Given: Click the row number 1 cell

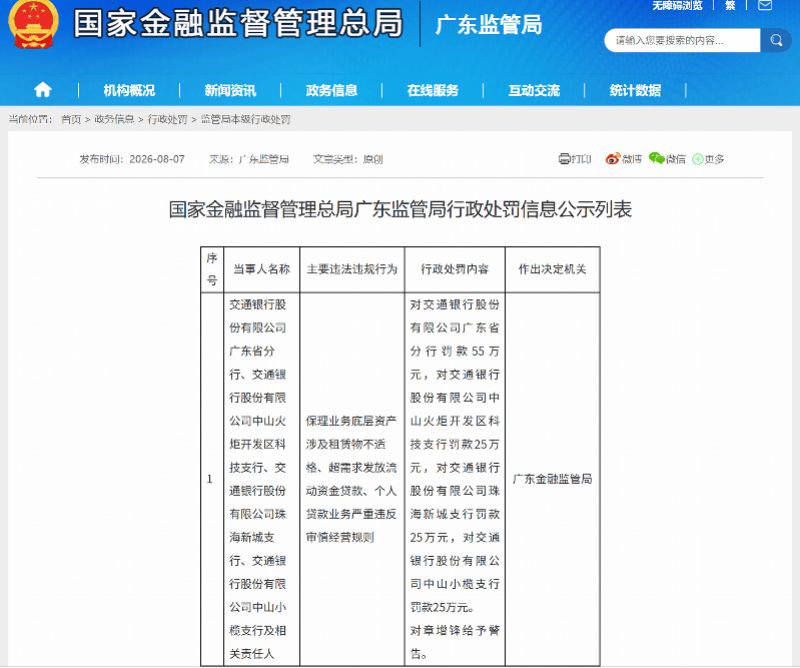Looking at the screenshot, I should click(210, 479).
